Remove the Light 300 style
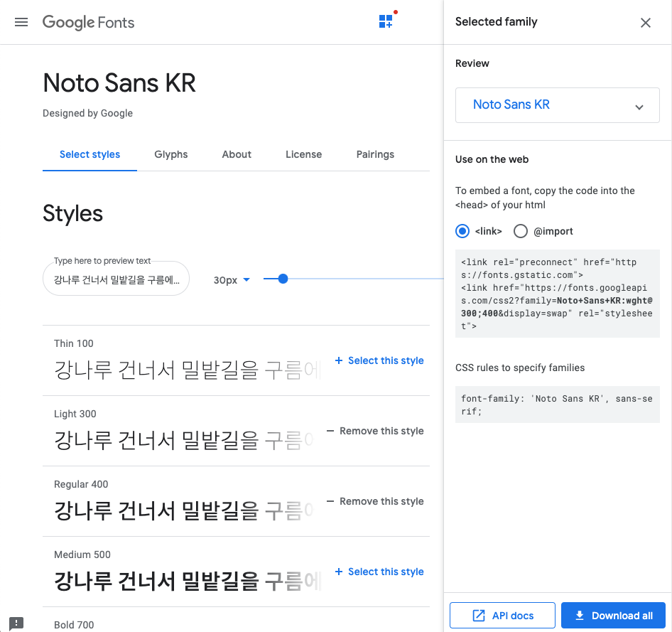The height and width of the screenshot is (632, 672). tap(375, 431)
